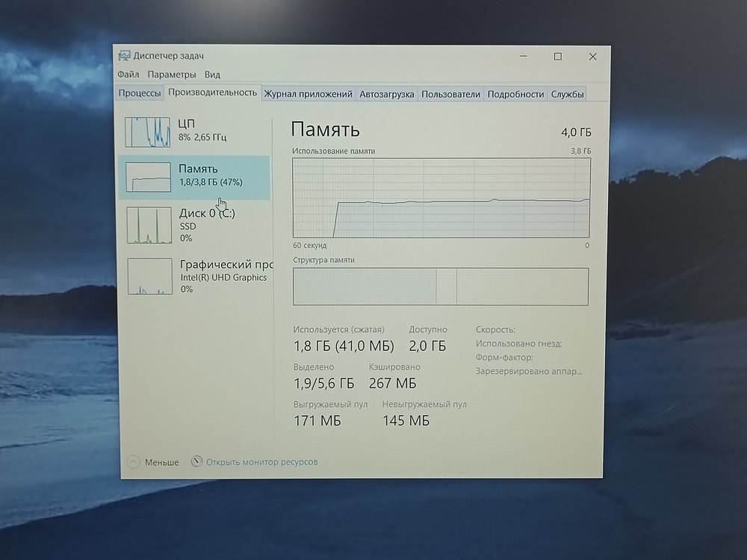Open the Вид menu
Screen dimensions: 747x560
(212, 75)
